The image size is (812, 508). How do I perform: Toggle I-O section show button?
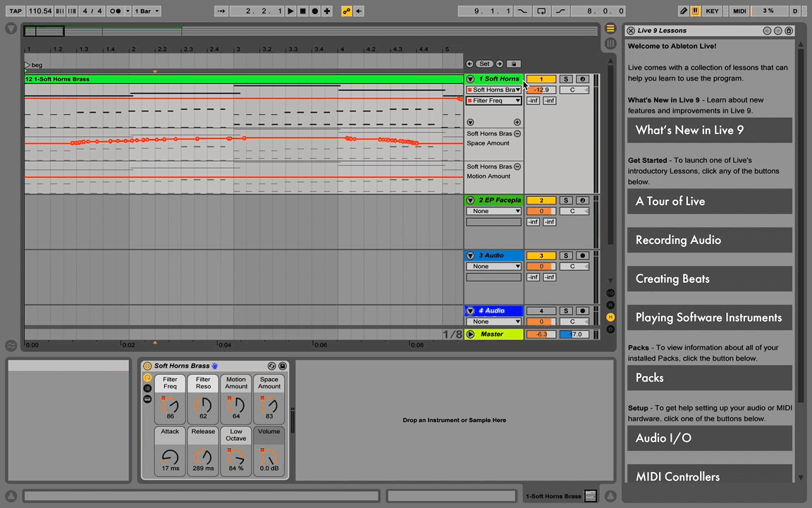click(610, 294)
